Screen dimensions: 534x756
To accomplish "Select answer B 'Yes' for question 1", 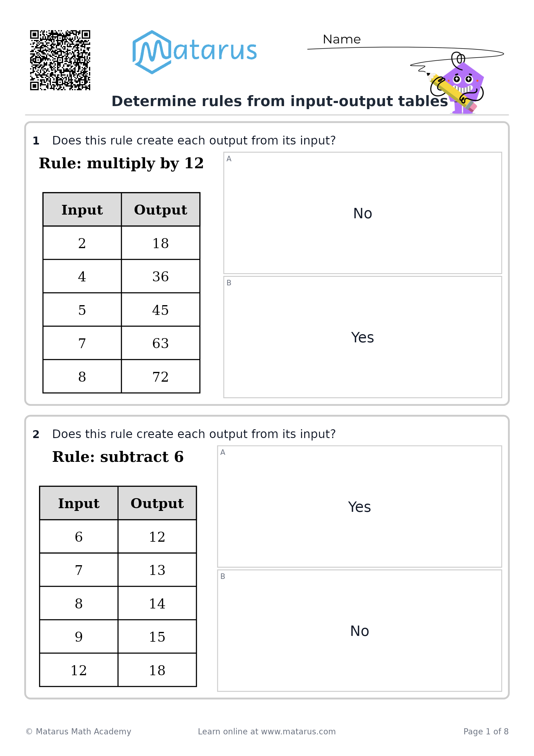I will (x=362, y=337).
